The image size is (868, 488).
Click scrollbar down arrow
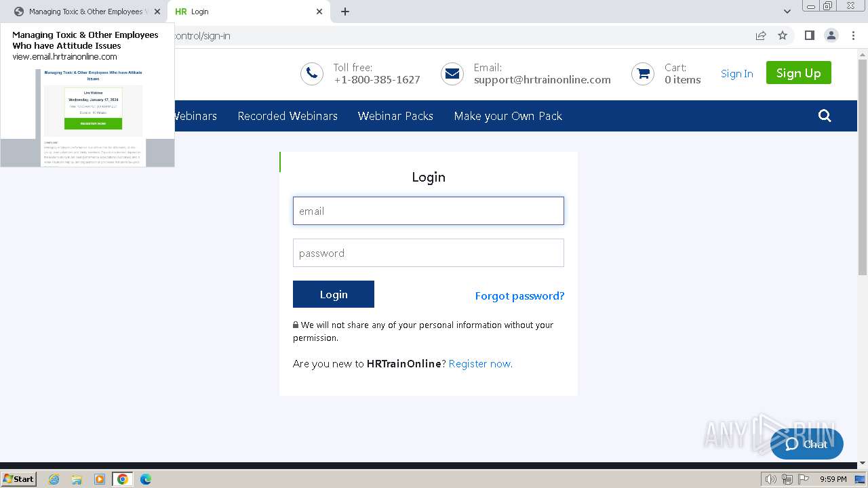(862, 464)
